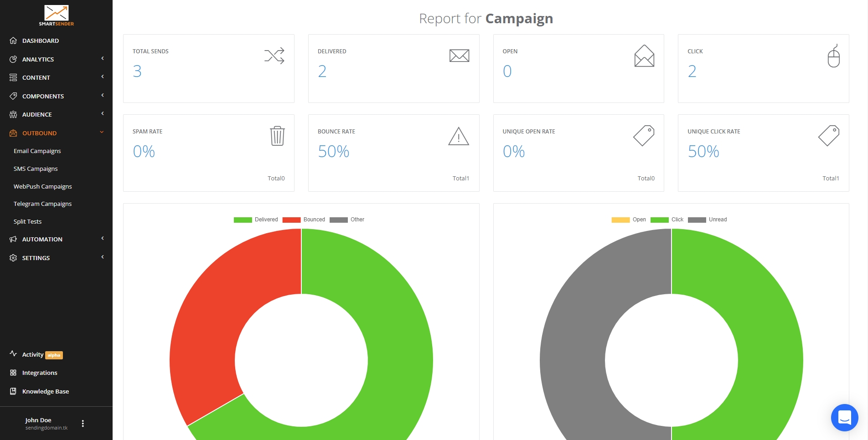
Task: Click the Delivered count 2
Action: (322, 71)
